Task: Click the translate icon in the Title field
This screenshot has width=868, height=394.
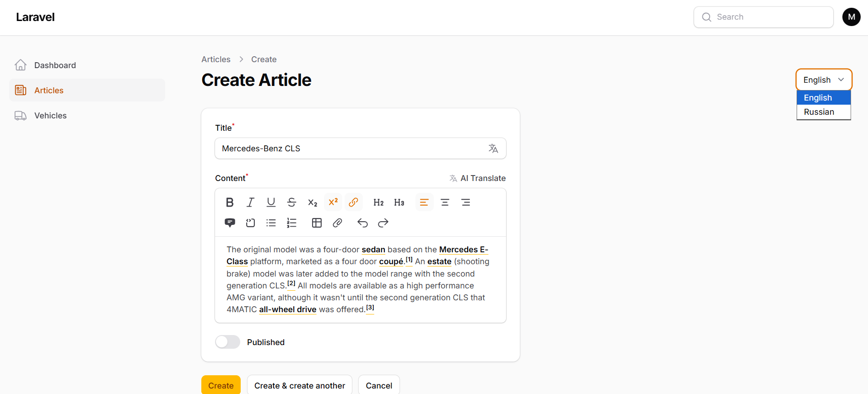Action: coord(493,149)
